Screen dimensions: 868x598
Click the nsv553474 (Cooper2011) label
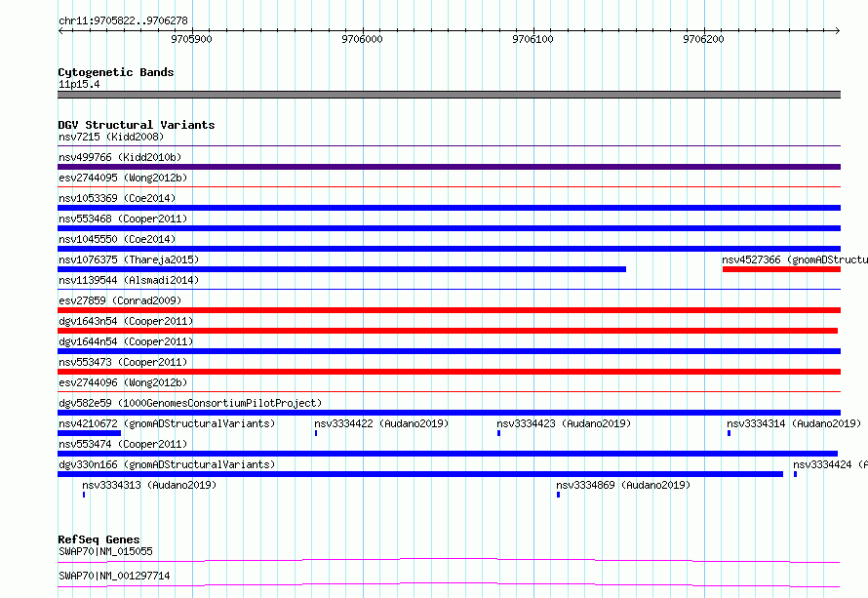tap(123, 444)
